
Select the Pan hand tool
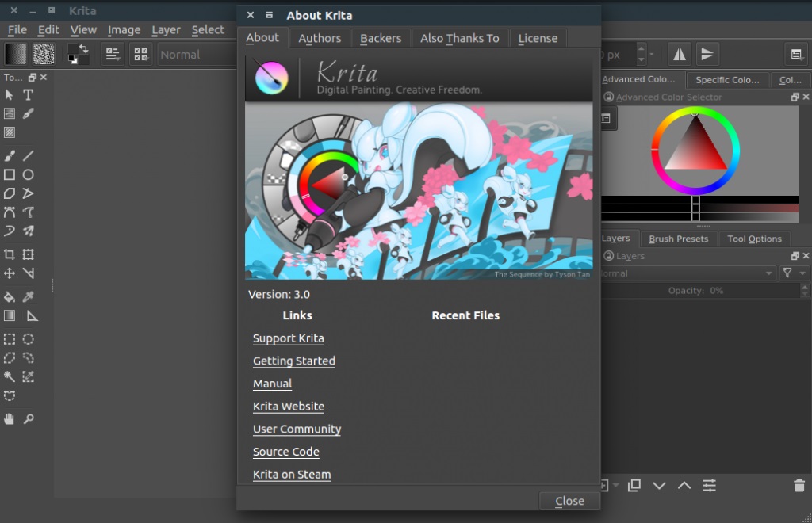point(10,418)
